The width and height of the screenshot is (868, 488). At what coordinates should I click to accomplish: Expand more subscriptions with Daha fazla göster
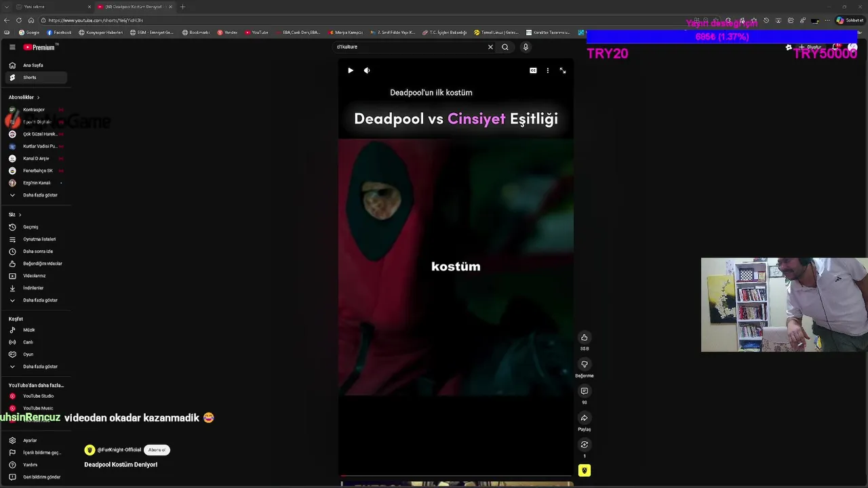35,195
